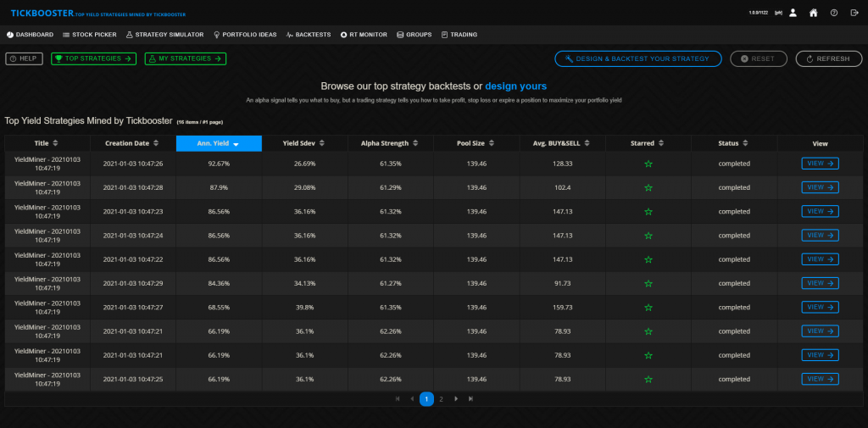
Task: View strategy with 68.55% yield
Action: click(820, 307)
